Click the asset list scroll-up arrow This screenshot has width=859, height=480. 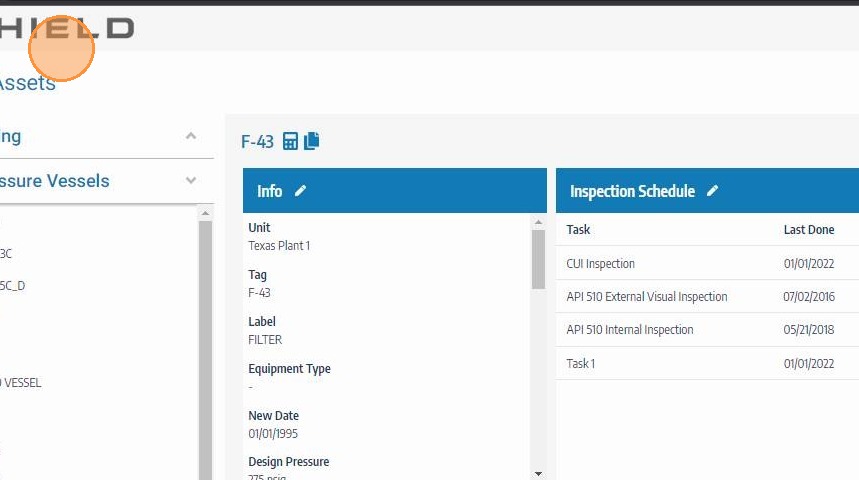click(x=205, y=213)
